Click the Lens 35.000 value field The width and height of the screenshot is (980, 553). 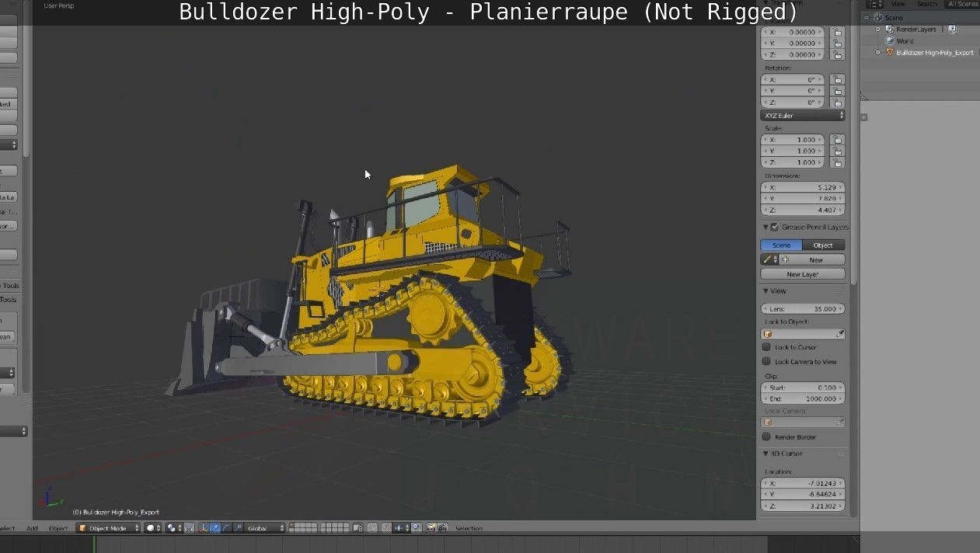(803, 309)
